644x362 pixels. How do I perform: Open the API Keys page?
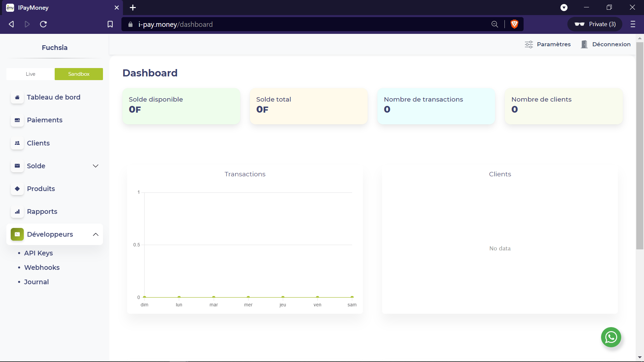click(x=38, y=253)
